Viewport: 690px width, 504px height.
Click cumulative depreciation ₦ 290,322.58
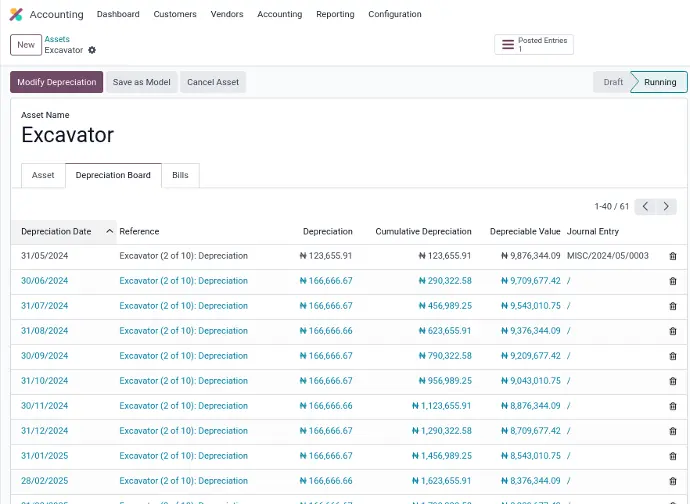point(445,281)
